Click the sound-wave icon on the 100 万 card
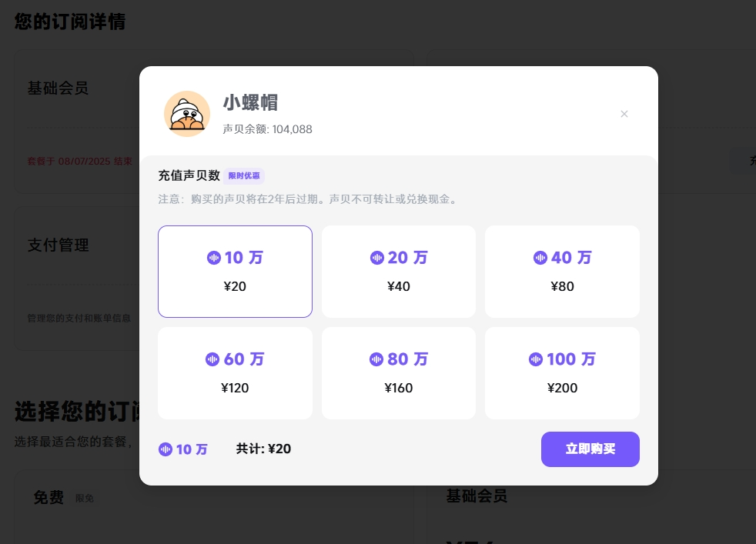The width and height of the screenshot is (756, 544). tap(535, 359)
